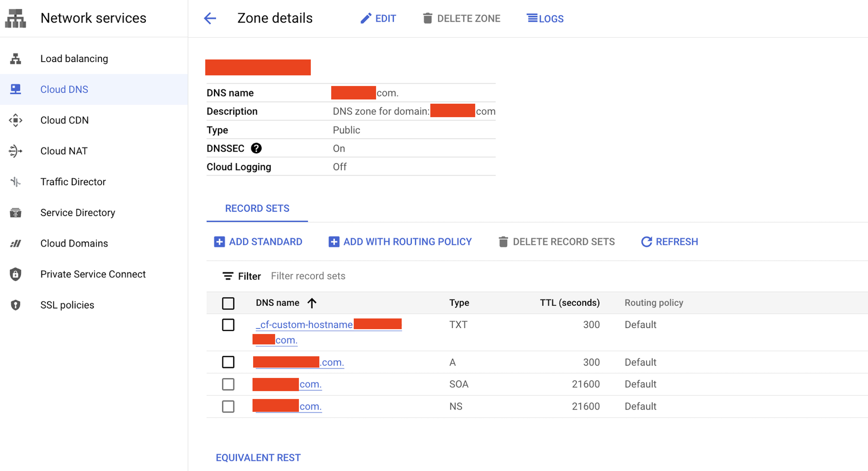This screenshot has height=471, width=868.
Task: Select the TXT record checkbox
Action: pos(228,325)
